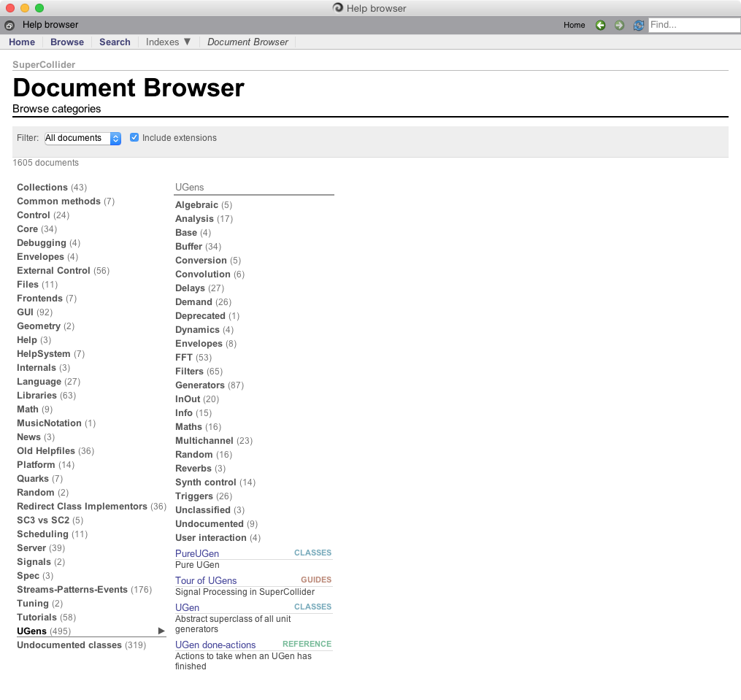Open Redirect Class Implementors category

click(92, 507)
